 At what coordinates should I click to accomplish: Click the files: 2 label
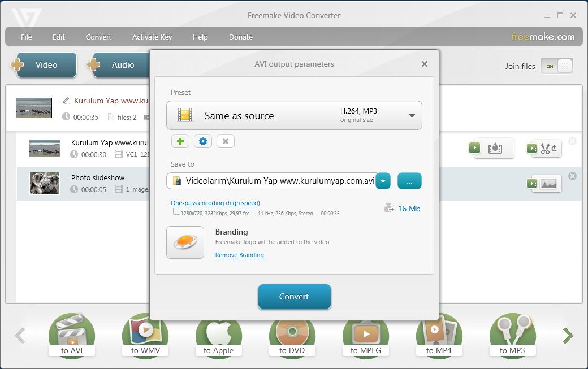(x=127, y=118)
